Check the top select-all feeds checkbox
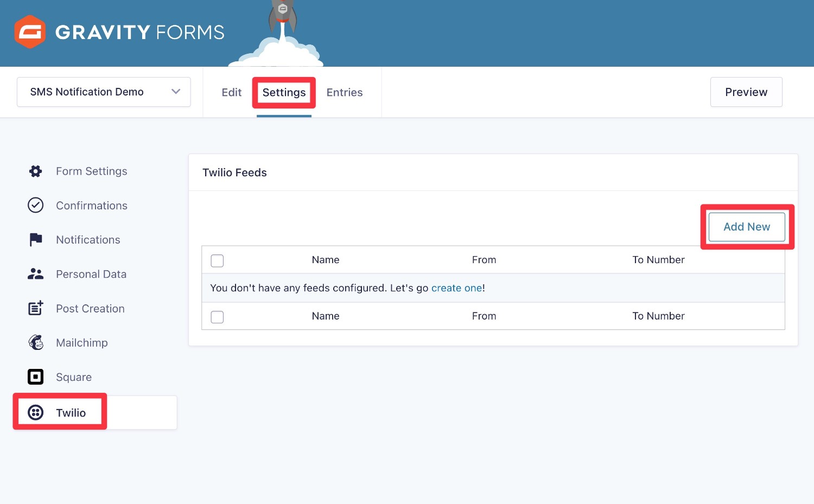814x504 pixels. (217, 260)
